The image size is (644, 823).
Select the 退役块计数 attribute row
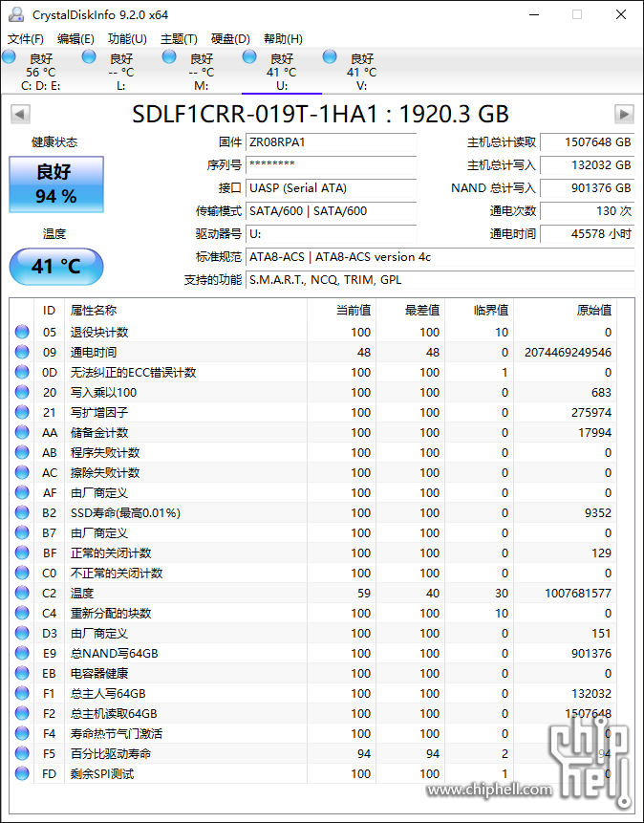(x=312, y=332)
